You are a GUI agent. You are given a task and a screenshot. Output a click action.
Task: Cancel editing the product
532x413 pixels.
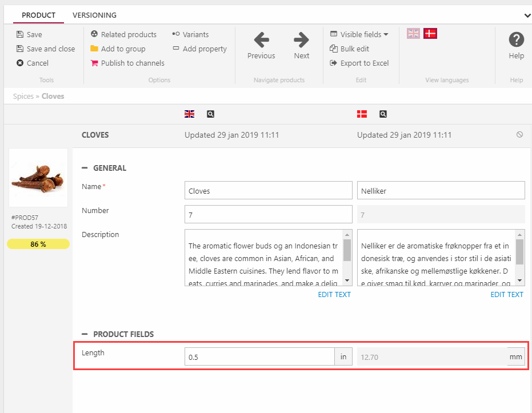[x=33, y=63]
